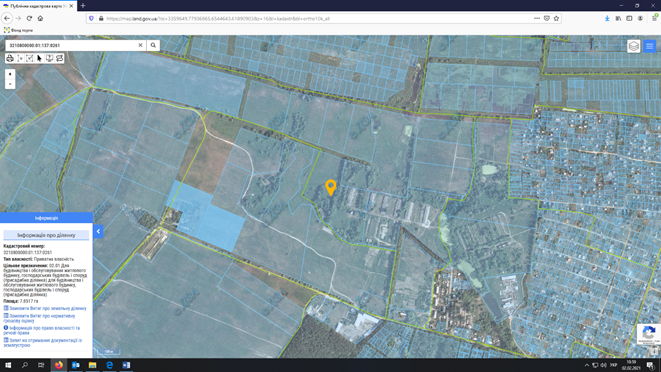Collapse the information side panel
Screen dimensions: 661x372
click(98, 231)
